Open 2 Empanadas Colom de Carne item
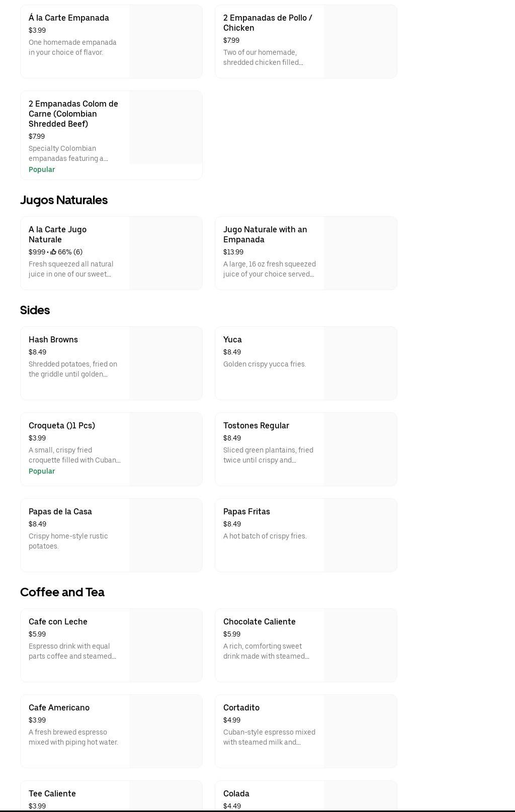515x812 pixels. [x=73, y=114]
